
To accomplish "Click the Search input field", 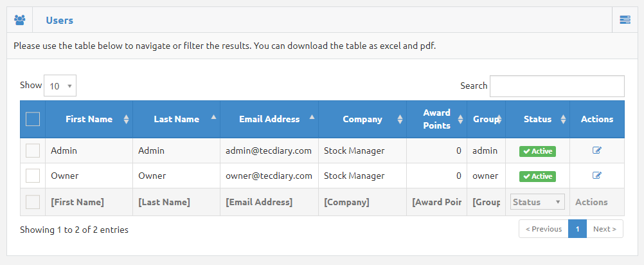I will [557, 86].
